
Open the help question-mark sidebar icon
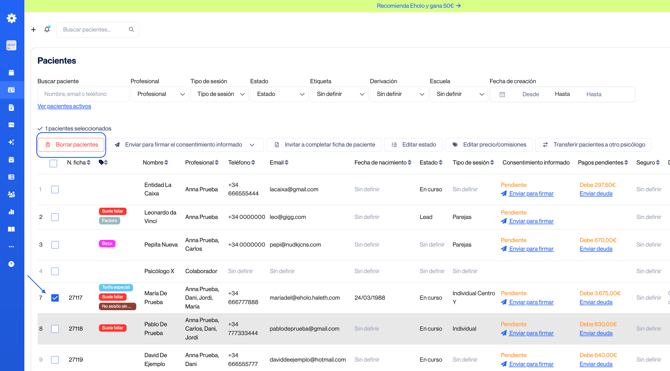(x=12, y=264)
